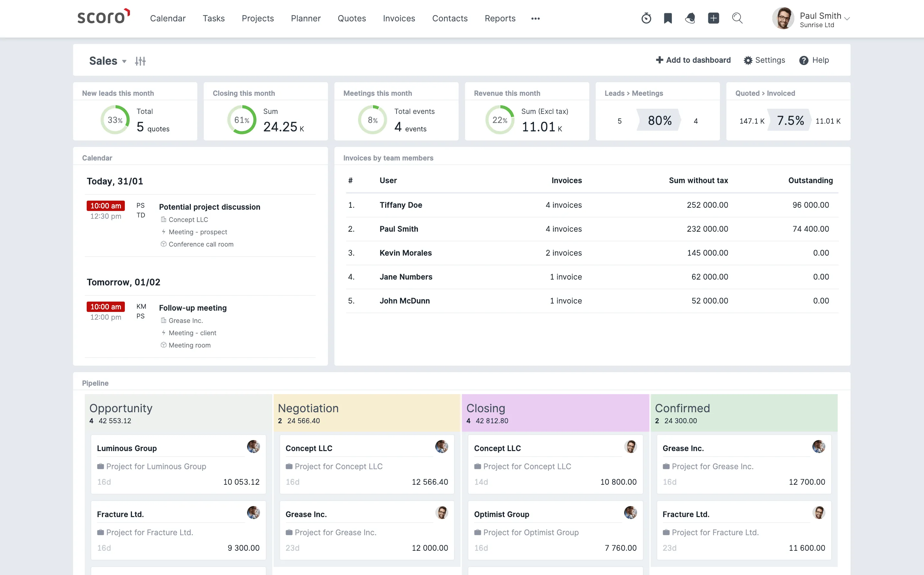Open Paul Smith user menu chevron
Viewport: 924px width, 575px height.
(846, 18)
